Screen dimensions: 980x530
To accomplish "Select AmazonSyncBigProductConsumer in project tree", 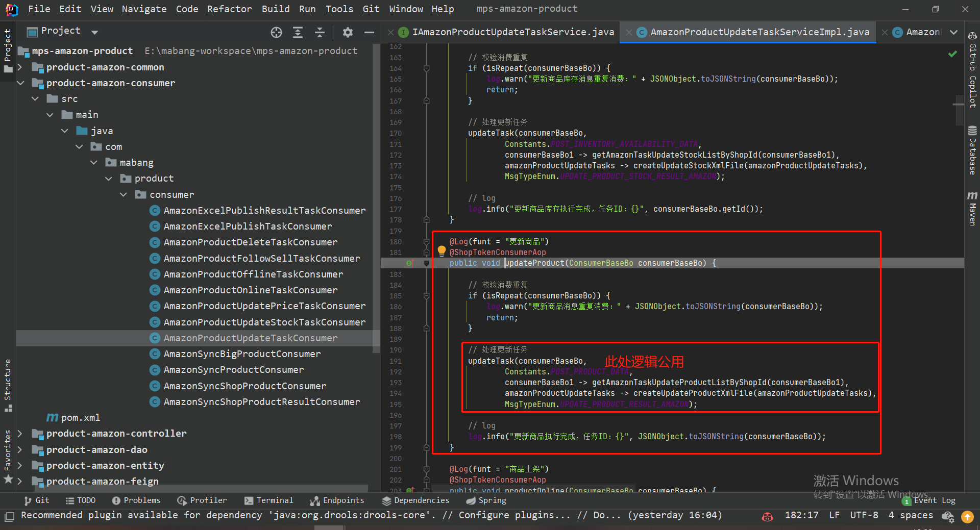I will click(242, 354).
